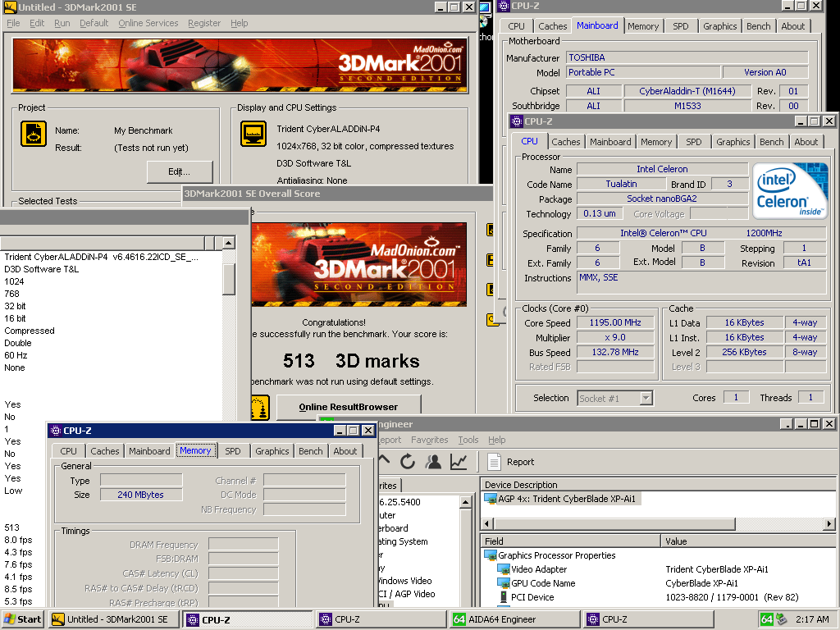Image resolution: width=840 pixels, height=630 pixels.
Task: Click the Socket nanoBGA2 package value
Action: coord(662,199)
